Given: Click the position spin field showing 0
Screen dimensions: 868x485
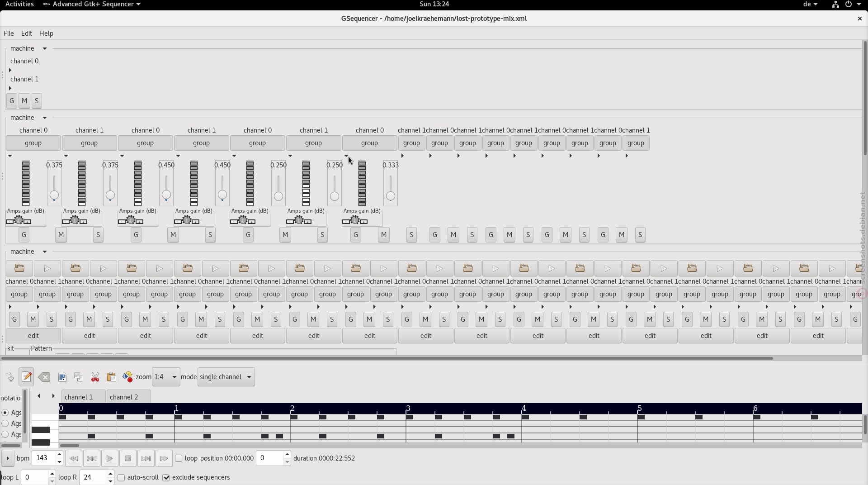Looking at the screenshot, I should (x=270, y=458).
